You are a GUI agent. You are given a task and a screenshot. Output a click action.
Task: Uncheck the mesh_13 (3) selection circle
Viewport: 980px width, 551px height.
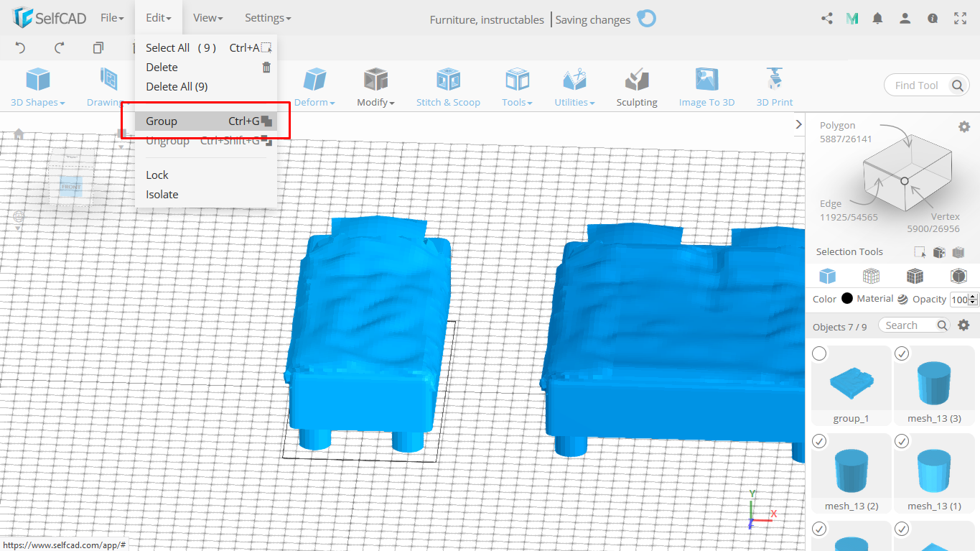[x=902, y=353]
